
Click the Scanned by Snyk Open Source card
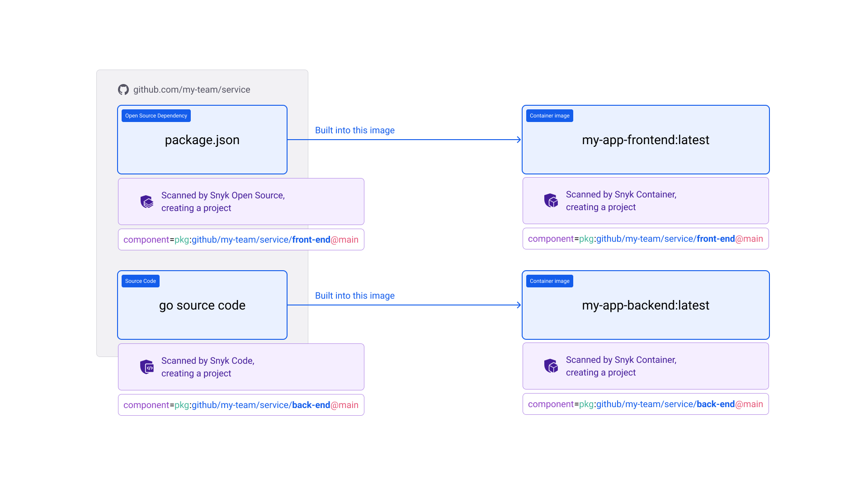(241, 201)
